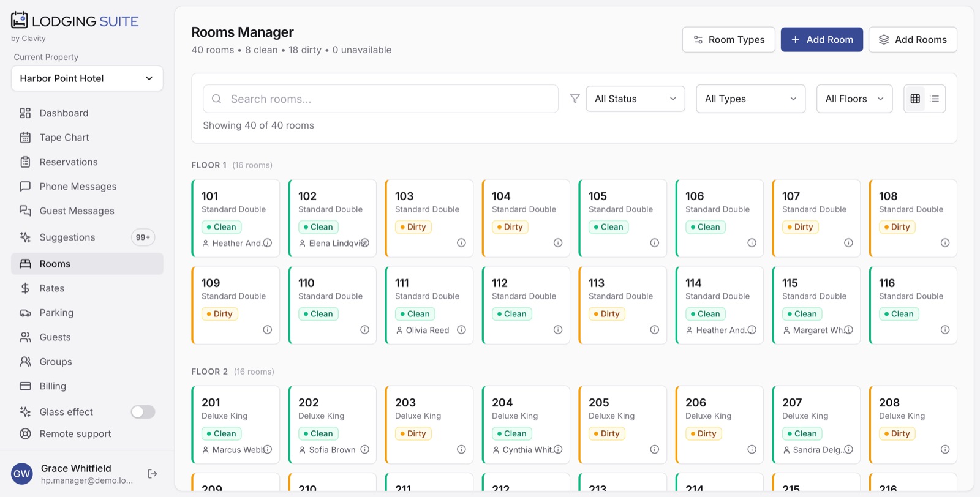Click guest name Olivia Reed on room 111
Image resolution: width=980 pixels, height=497 pixels.
click(428, 330)
